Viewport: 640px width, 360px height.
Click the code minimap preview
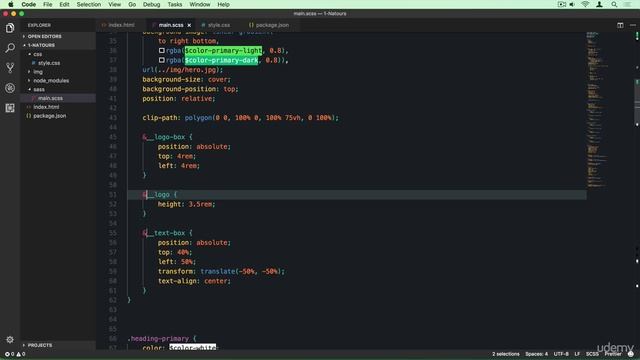pos(597,110)
